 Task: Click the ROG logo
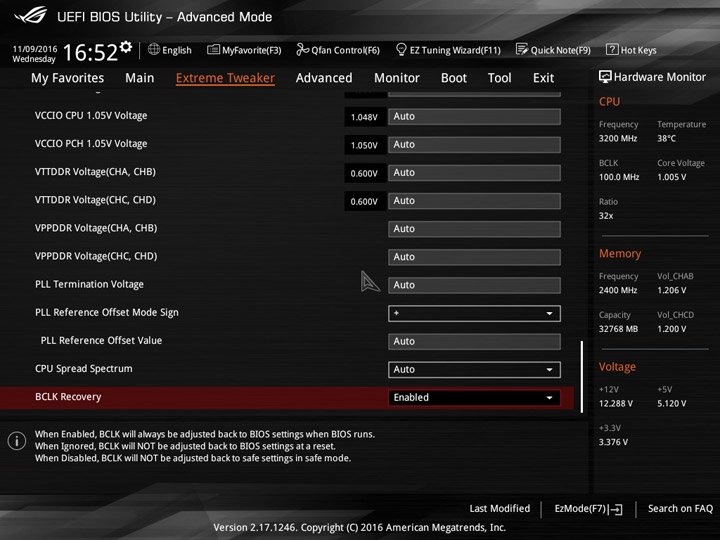pos(30,15)
